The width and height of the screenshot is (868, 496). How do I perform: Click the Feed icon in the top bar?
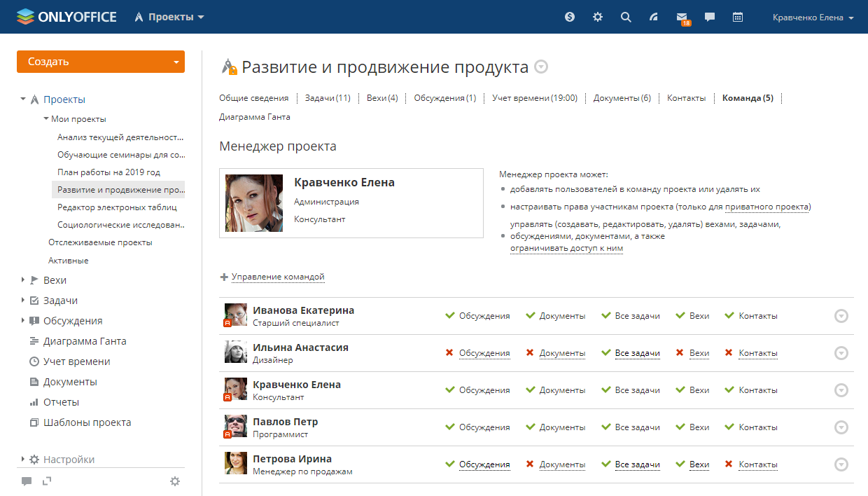coord(654,18)
